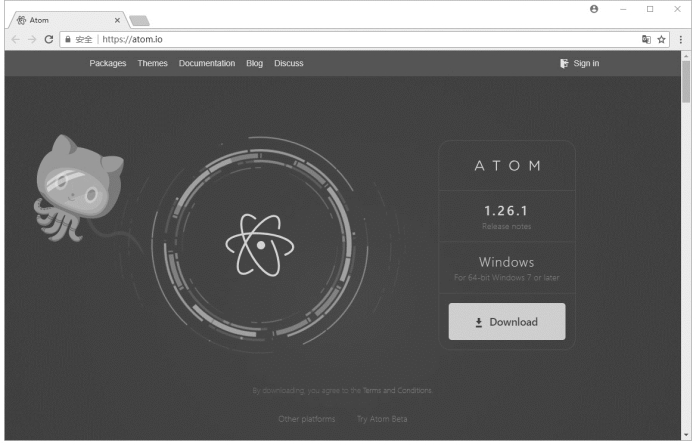Click the browser forward arrow
Image resolution: width=696 pixels, height=445 pixels.
32,39
